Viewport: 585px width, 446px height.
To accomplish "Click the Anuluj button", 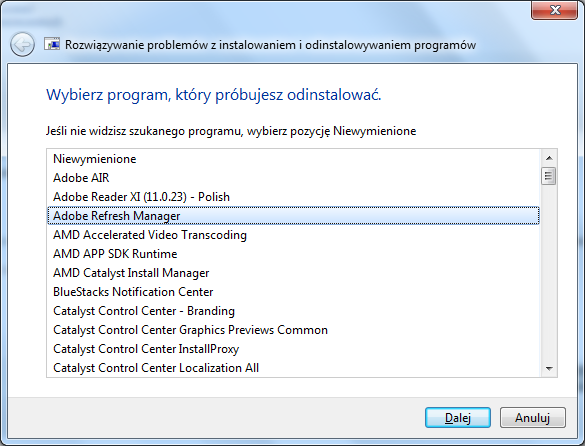I will tap(533, 418).
